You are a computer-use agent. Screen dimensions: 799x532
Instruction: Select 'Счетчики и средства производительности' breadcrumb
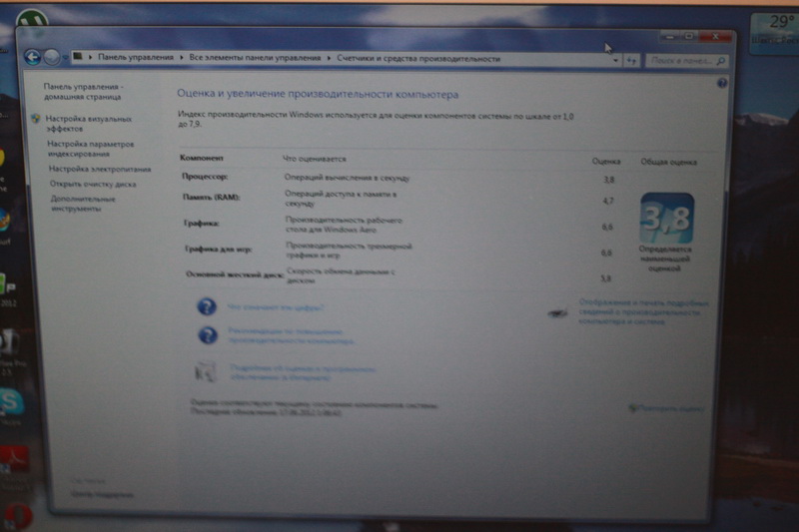click(418, 59)
